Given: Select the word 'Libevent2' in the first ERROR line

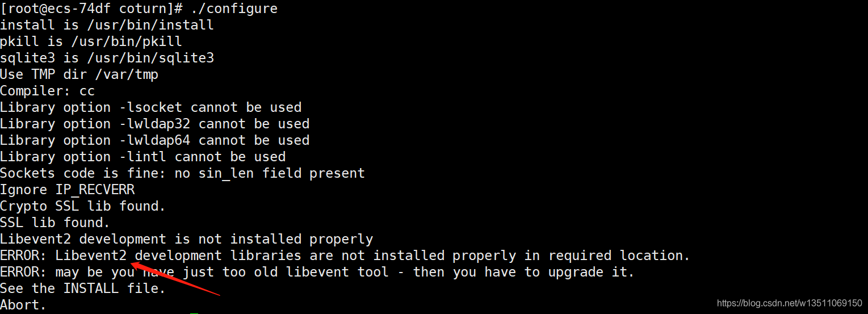Looking at the screenshot, I should coord(91,256).
